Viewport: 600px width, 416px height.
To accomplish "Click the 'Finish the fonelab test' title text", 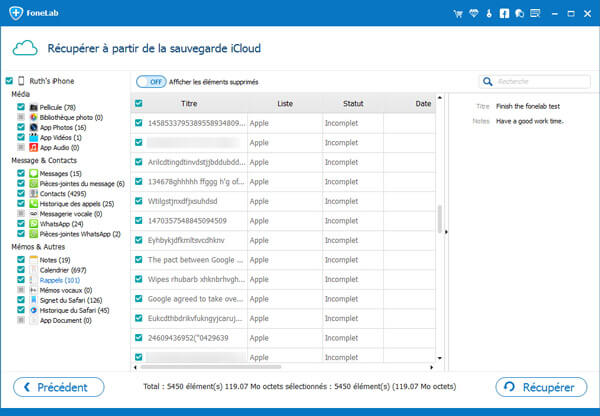I will coord(528,106).
